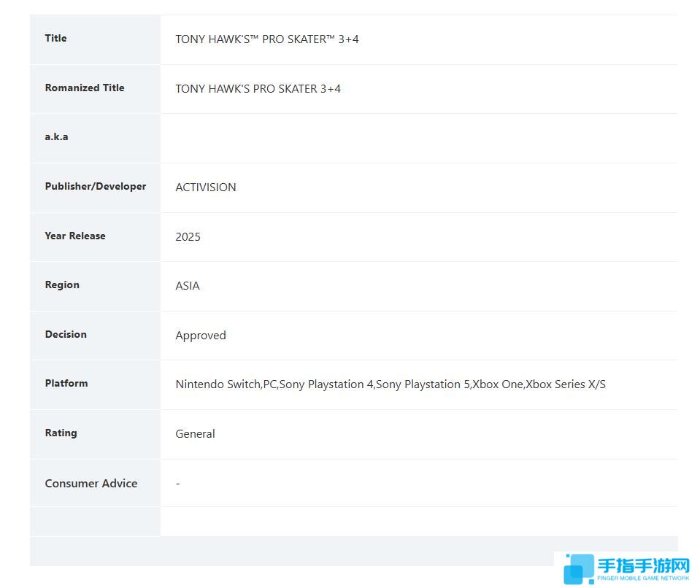This screenshot has height=588, width=700.
Task: Click the "Romanized Title" label
Action: tap(85, 88)
